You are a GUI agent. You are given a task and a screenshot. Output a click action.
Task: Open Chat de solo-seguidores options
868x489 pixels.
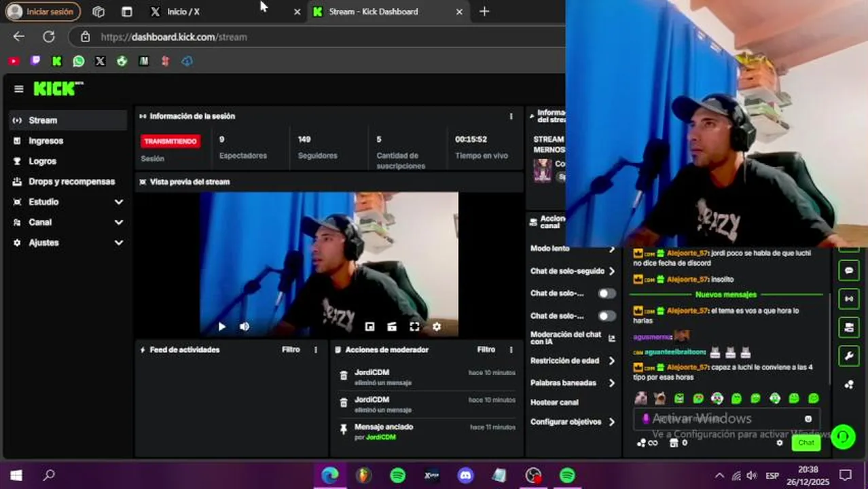(x=573, y=271)
